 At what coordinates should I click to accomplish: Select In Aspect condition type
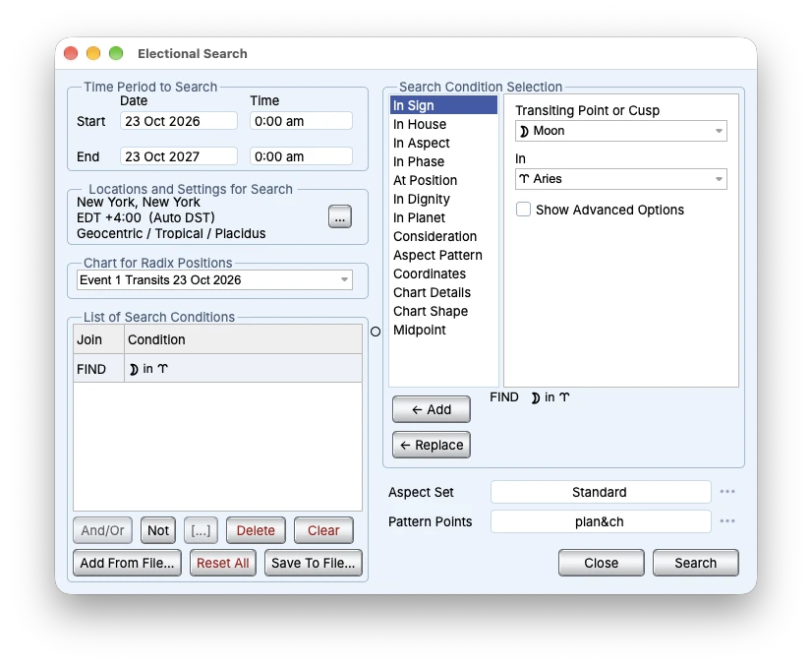[x=443, y=143]
